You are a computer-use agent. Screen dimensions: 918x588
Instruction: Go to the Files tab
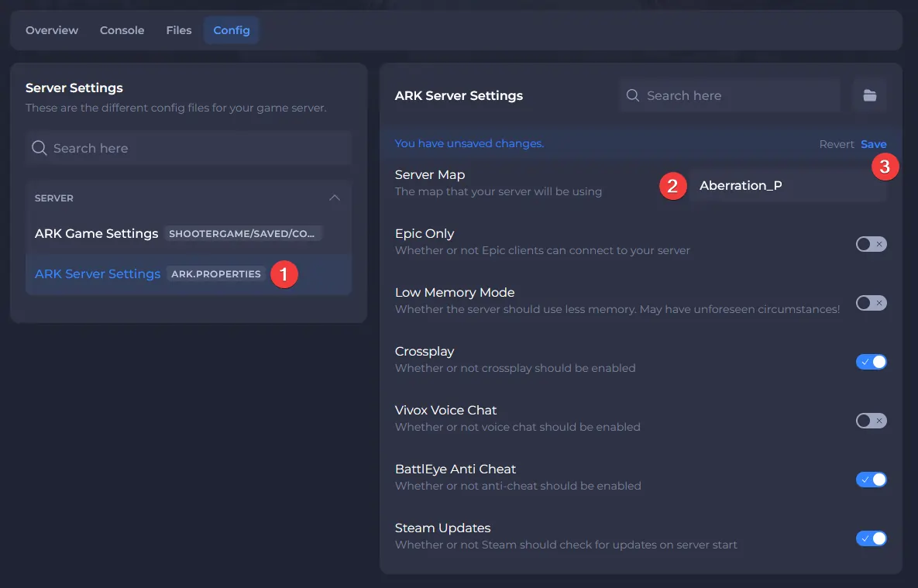(179, 30)
